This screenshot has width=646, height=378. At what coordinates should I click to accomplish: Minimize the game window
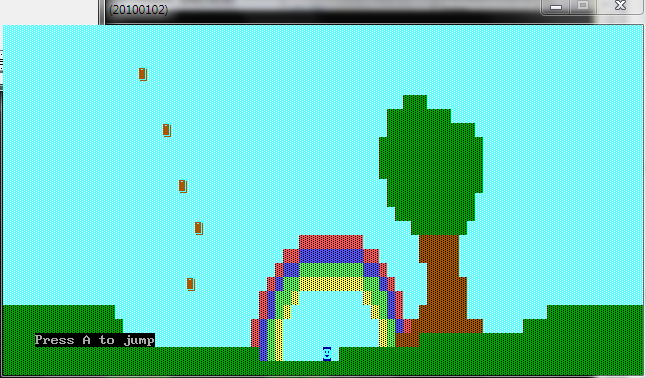click(556, 7)
